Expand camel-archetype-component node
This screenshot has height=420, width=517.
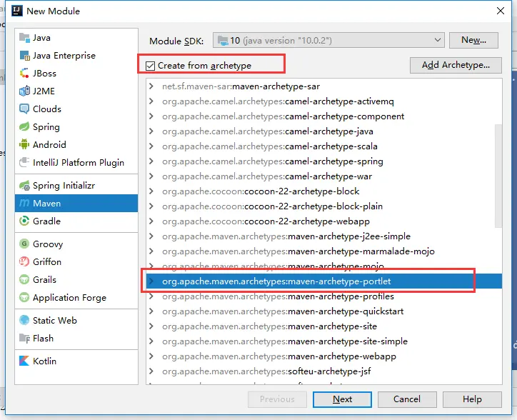151,116
